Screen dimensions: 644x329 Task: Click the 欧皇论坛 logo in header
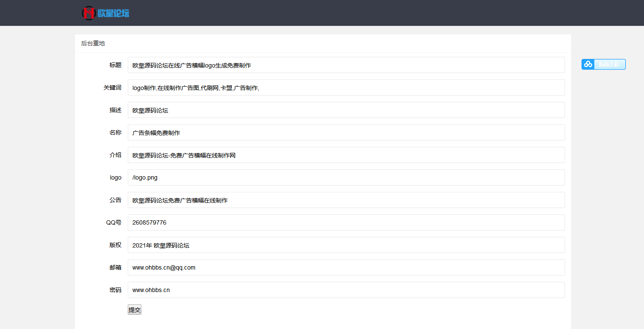(x=106, y=13)
